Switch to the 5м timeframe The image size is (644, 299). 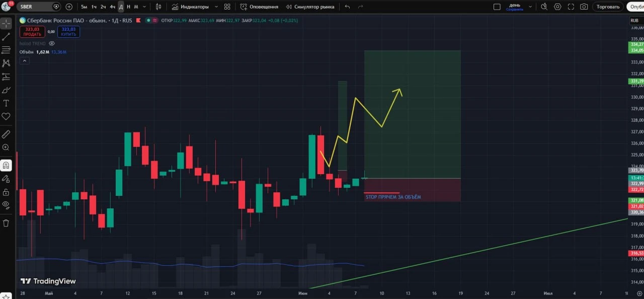coord(84,7)
